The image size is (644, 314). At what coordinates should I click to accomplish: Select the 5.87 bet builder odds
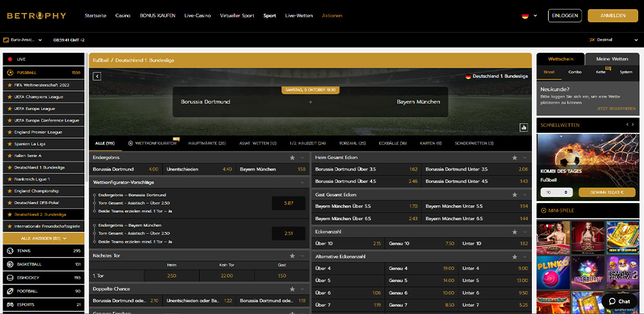tap(289, 203)
